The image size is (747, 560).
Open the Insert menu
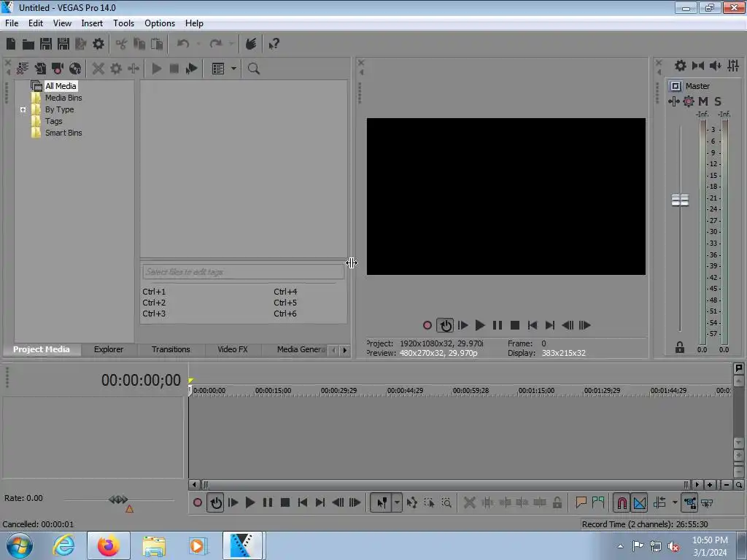pos(92,23)
